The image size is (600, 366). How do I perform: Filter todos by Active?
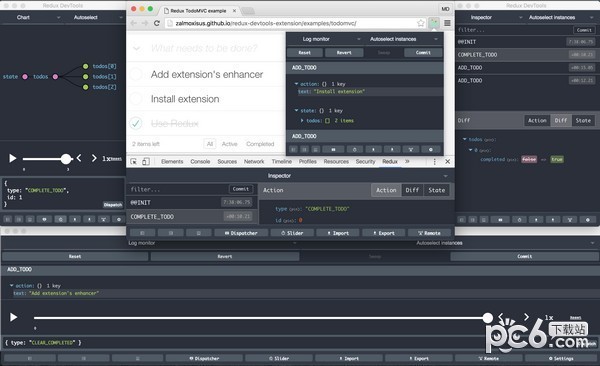click(x=230, y=144)
